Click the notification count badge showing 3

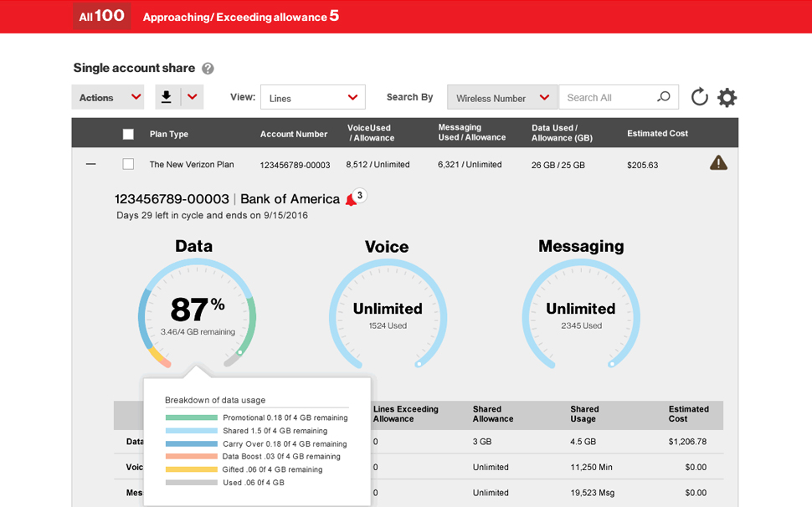pos(360,196)
